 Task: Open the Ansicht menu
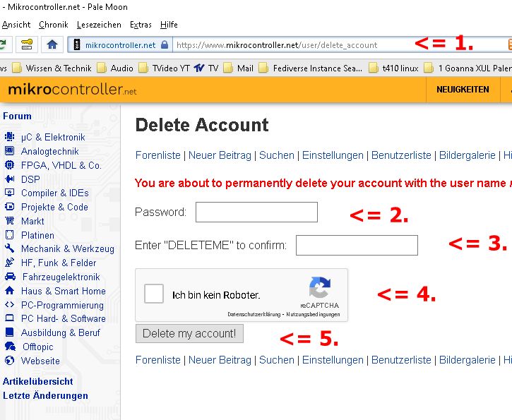click(x=16, y=25)
